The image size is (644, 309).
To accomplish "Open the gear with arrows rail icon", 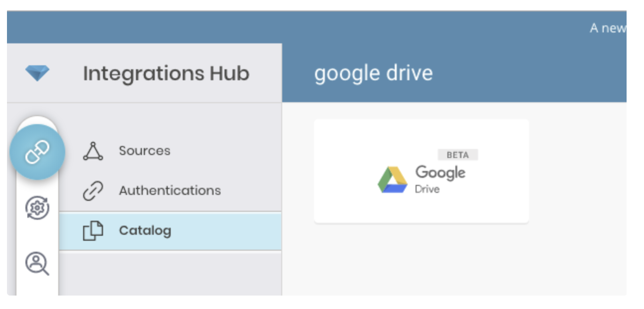I will tap(37, 207).
